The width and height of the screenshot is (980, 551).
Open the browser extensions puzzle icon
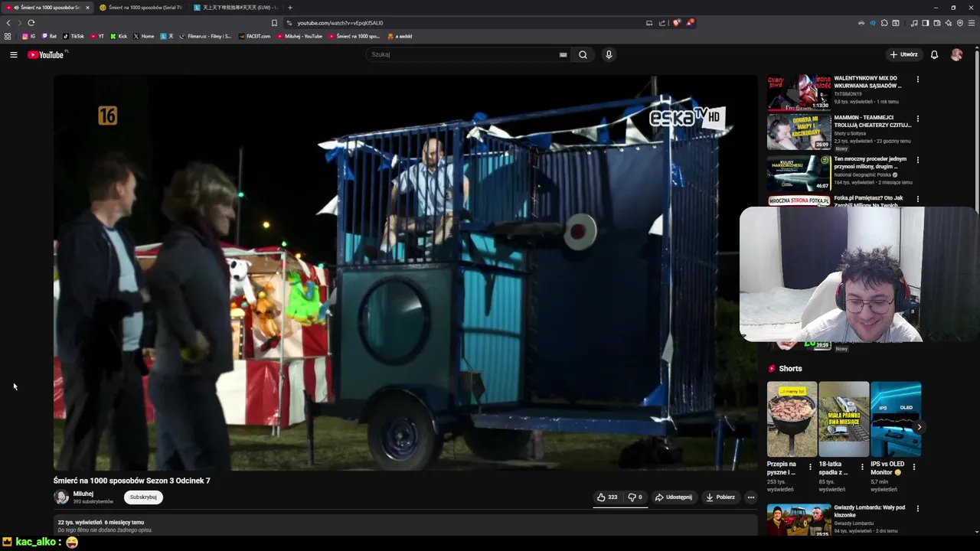(x=884, y=23)
